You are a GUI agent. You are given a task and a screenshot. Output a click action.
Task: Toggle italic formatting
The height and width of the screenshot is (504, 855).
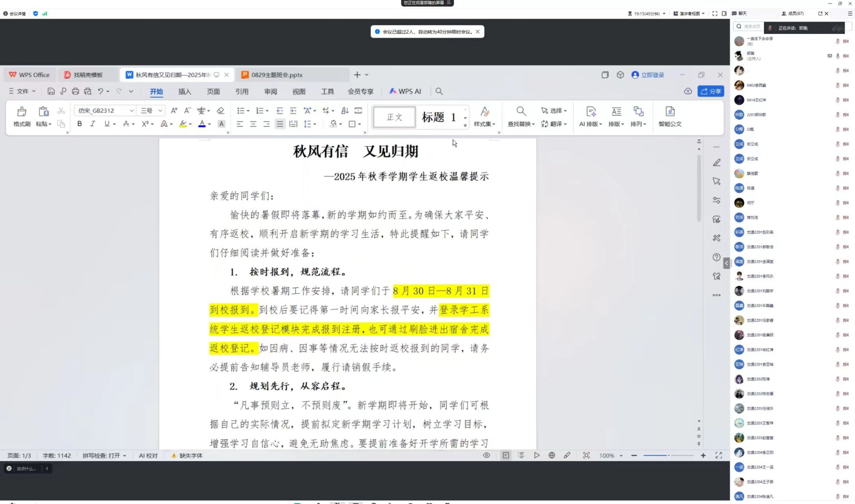click(x=93, y=124)
